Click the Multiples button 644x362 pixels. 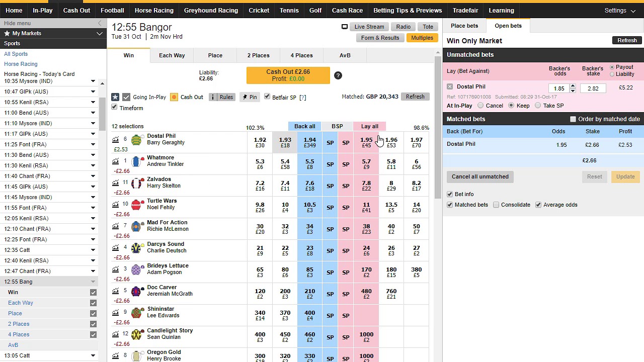click(x=422, y=38)
